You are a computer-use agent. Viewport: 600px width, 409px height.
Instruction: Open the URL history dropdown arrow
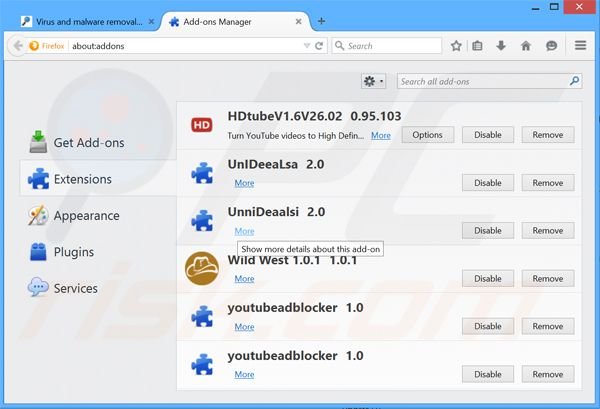click(x=307, y=46)
